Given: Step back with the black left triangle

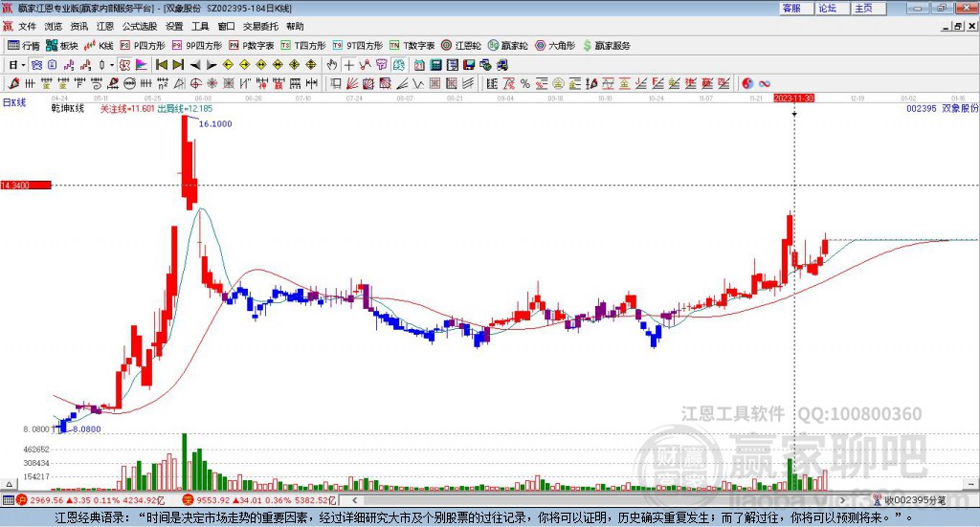Looking at the screenshot, I should (x=195, y=65).
